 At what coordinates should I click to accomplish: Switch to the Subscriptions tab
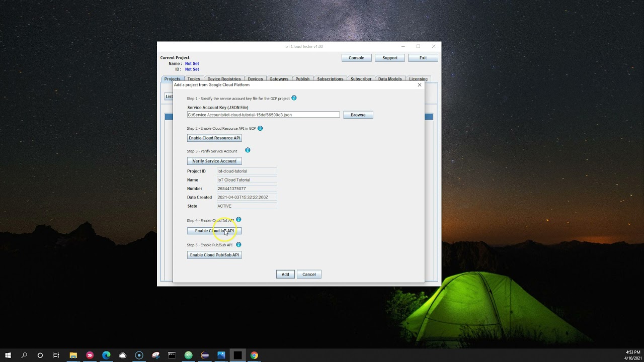(x=330, y=79)
